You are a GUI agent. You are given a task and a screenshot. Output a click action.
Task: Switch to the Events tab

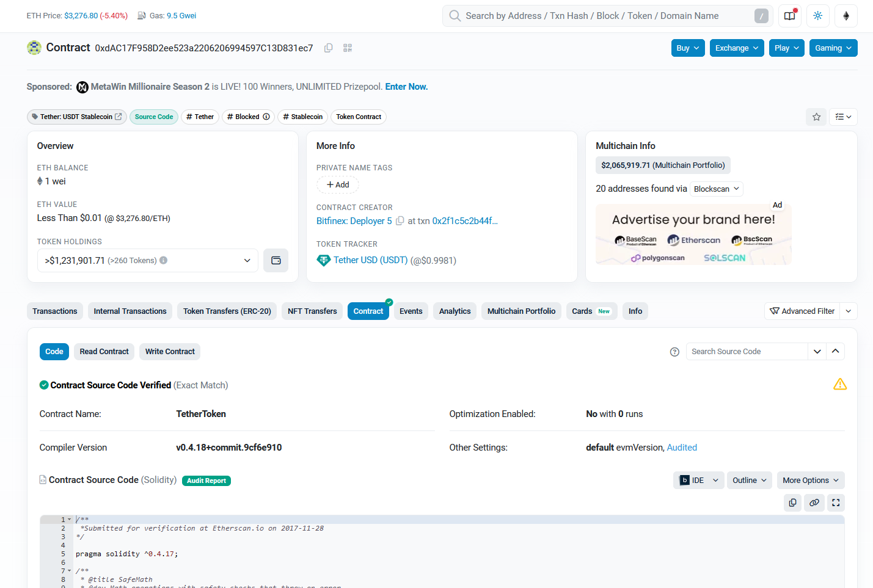[x=411, y=311]
